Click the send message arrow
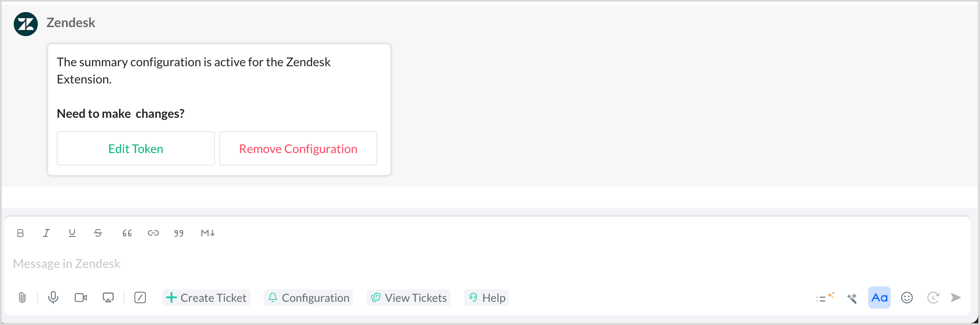The width and height of the screenshot is (980, 325). pos(956,297)
